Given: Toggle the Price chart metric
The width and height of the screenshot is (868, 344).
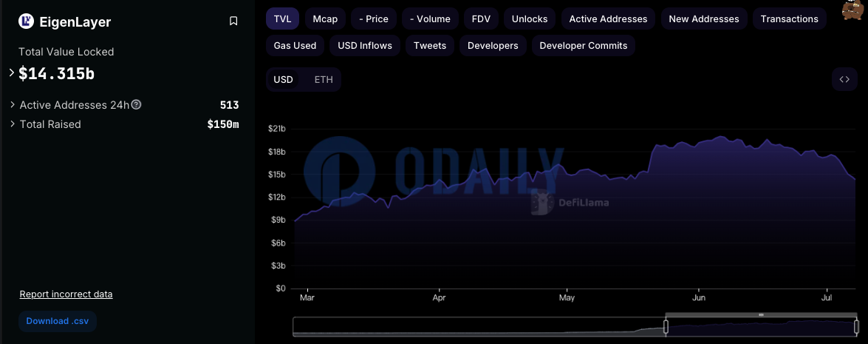Looking at the screenshot, I should pos(374,18).
